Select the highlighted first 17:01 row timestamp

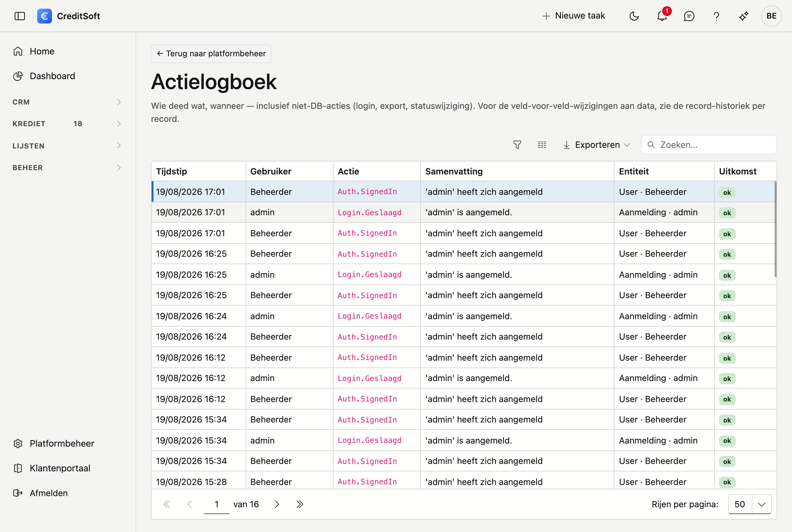click(x=190, y=192)
